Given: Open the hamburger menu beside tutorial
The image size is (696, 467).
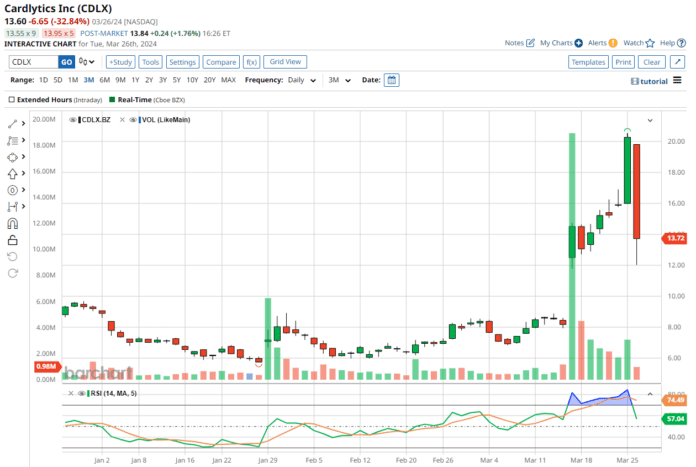Looking at the screenshot, I should pos(677,80).
